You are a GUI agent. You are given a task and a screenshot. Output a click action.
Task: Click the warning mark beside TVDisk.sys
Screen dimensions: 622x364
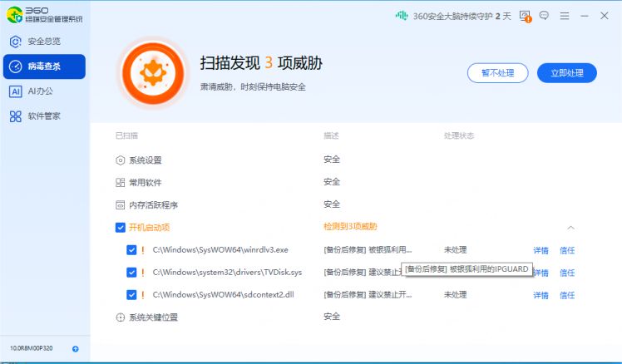point(143,273)
